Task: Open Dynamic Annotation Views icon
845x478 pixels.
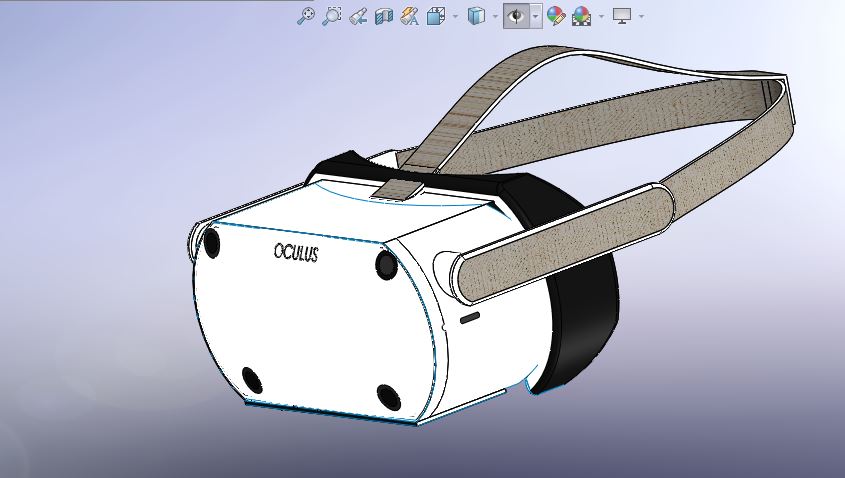Action: [410, 16]
